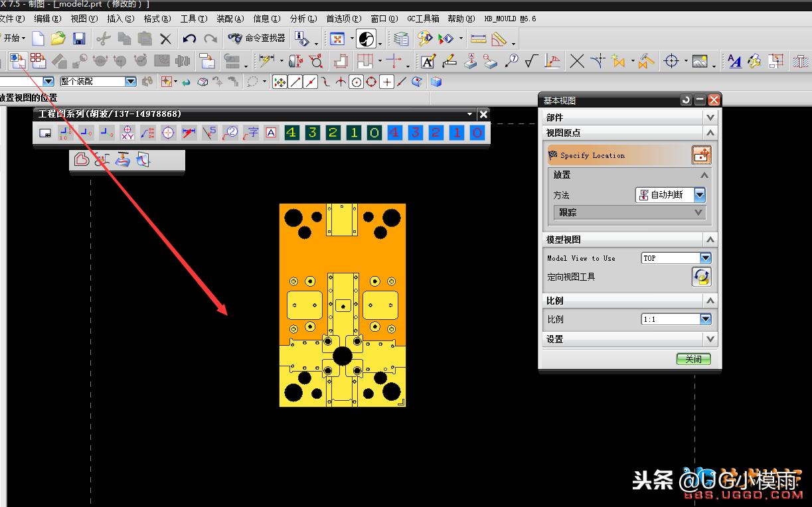
Task: Click the placed TOP view in the drawing area
Action: [343, 304]
